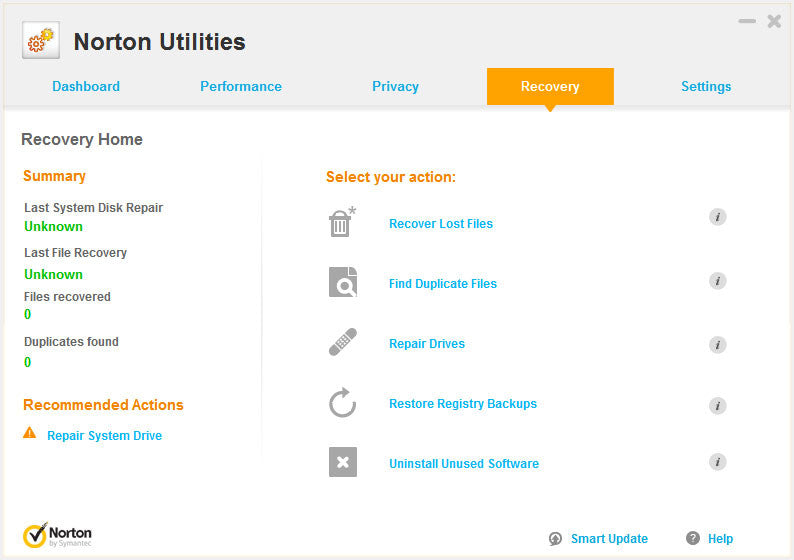Open the Settings tab
This screenshot has width=794, height=560.
706,87
